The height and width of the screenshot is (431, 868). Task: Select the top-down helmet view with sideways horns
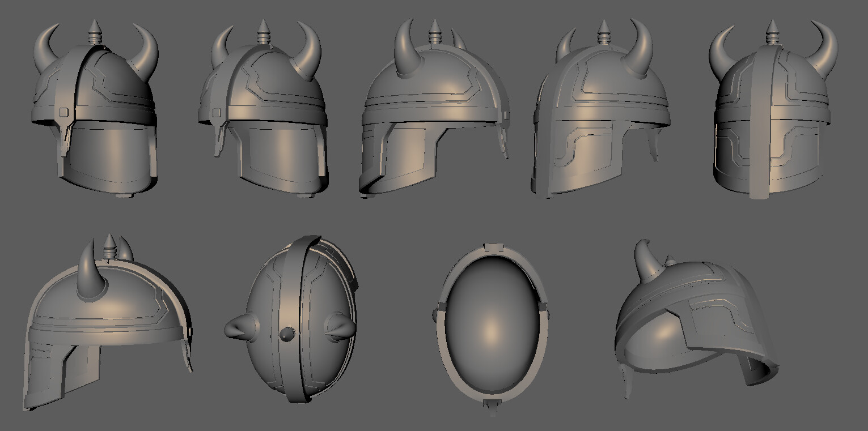pyautogui.click(x=291, y=319)
